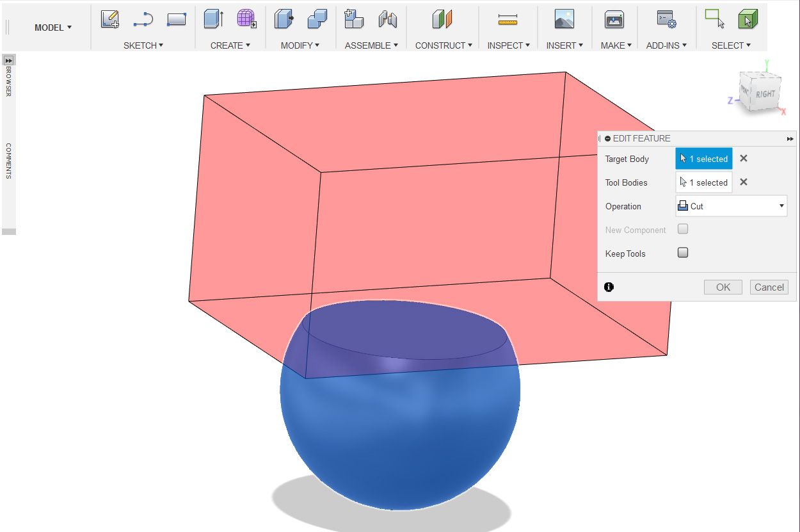The height and width of the screenshot is (532, 800).
Task: Open the ASSEMBLE menu
Action: tap(371, 45)
